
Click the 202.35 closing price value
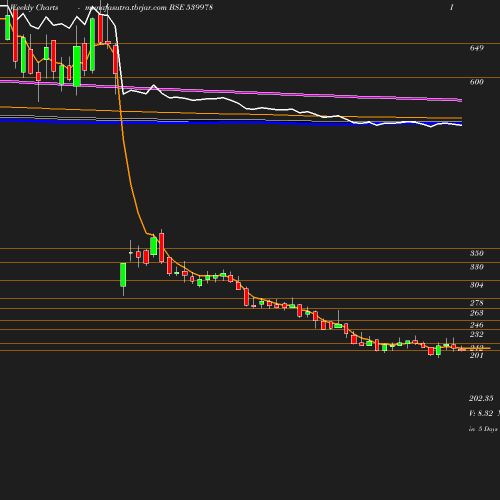[x=481, y=398]
